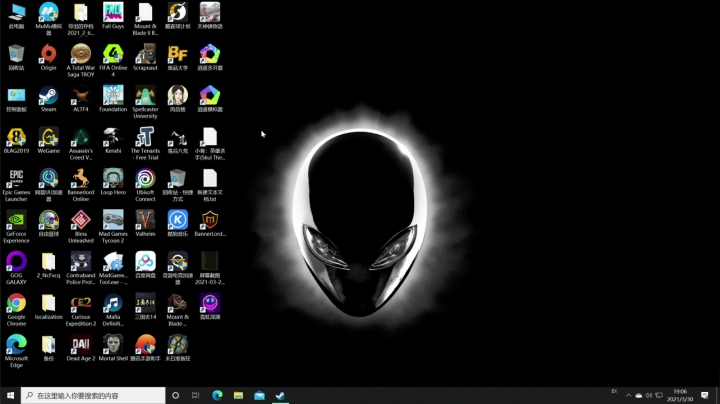Open the Windows Start menu
Viewport: 720px width, 404px height.
(10, 395)
